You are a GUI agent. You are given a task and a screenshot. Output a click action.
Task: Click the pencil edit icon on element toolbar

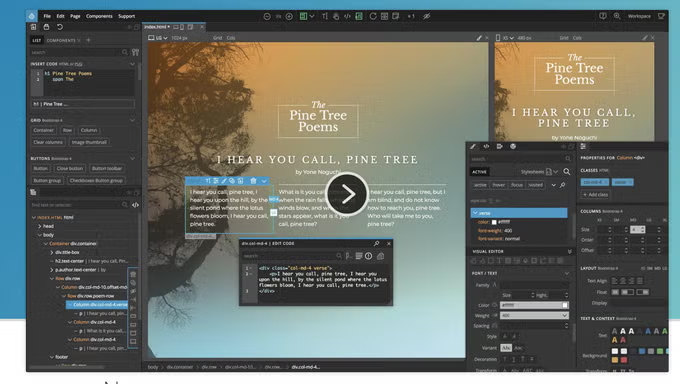[224, 181]
